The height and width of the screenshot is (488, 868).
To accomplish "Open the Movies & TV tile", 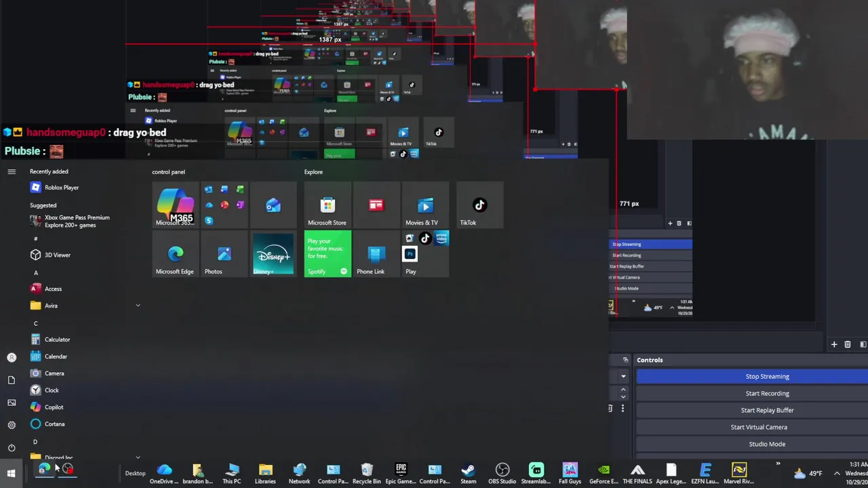I will click(x=425, y=205).
